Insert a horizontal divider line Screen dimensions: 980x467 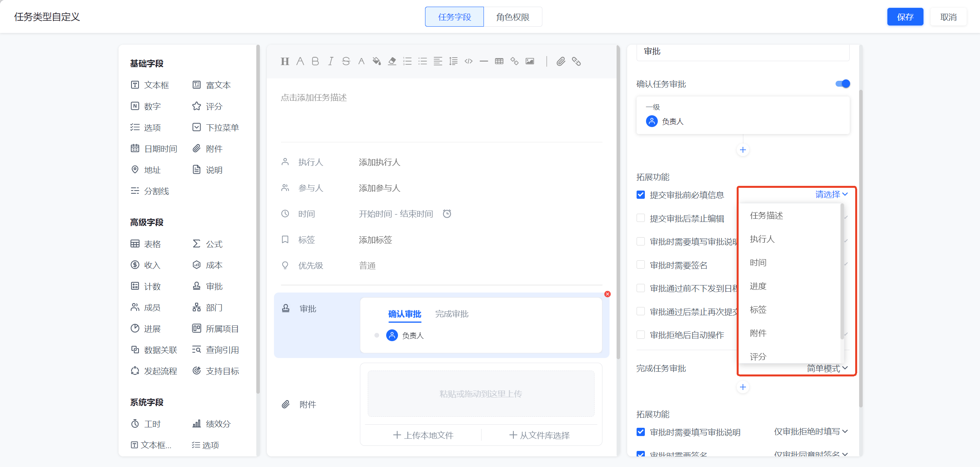tap(484, 61)
